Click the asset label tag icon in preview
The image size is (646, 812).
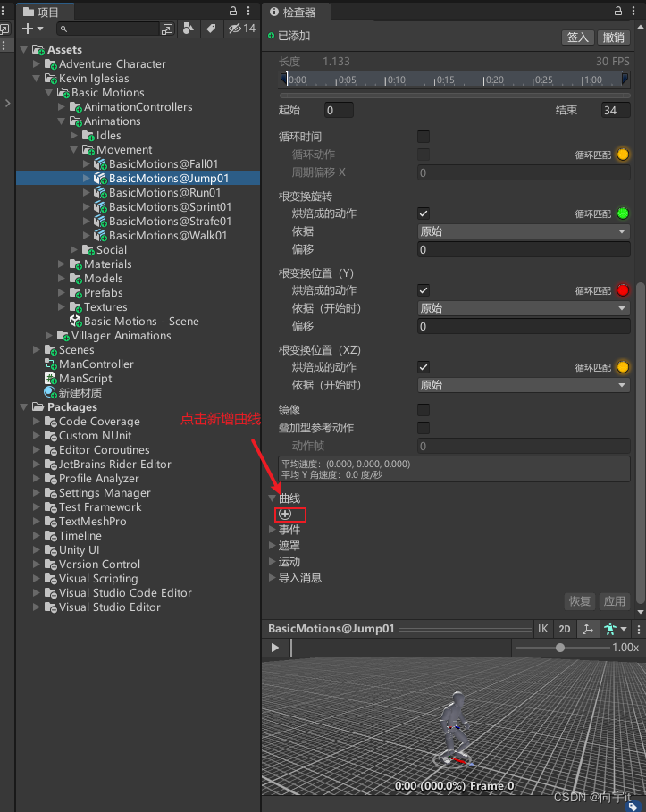(x=633, y=807)
